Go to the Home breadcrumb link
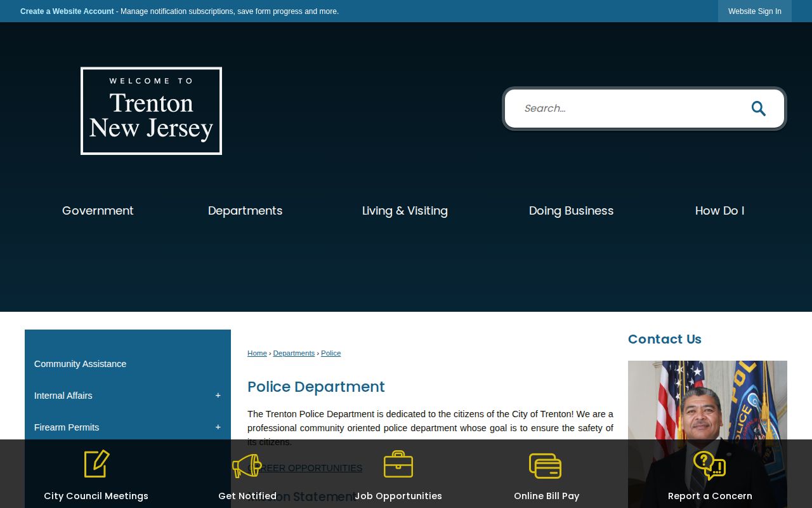The width and height of the screenshot is (812, 508). click(x=257, y=353)
